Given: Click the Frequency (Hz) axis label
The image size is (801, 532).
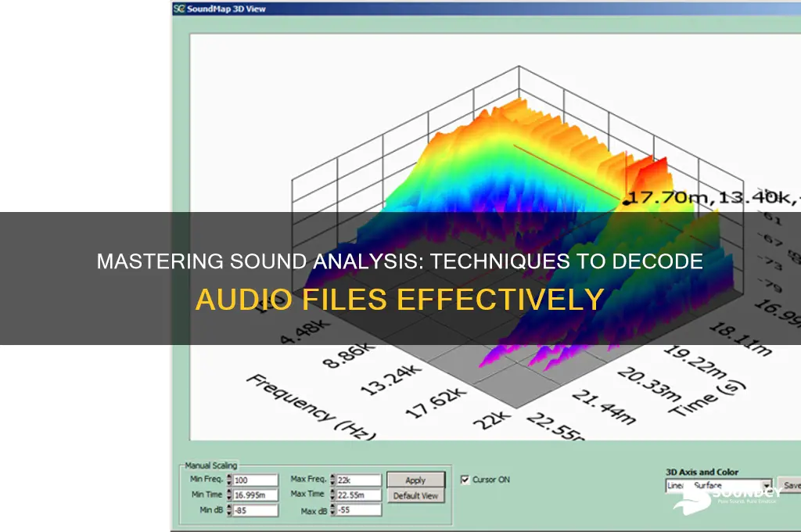Looking at the screenshot, I should point(313,408).
